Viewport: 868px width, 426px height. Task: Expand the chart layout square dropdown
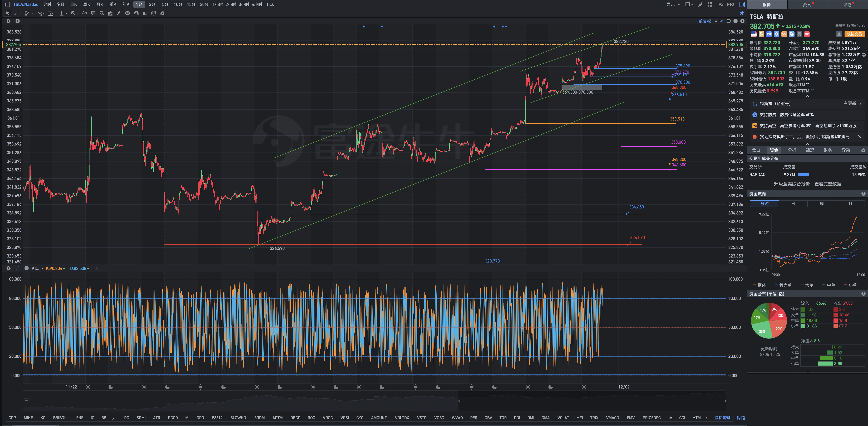pyautogui.click(x=689, y=4)
